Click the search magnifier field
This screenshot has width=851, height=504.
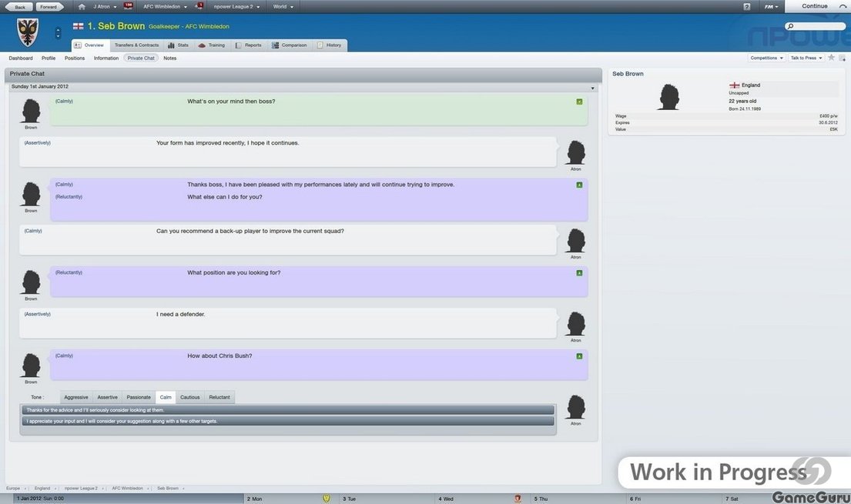[x=815, y=26]
